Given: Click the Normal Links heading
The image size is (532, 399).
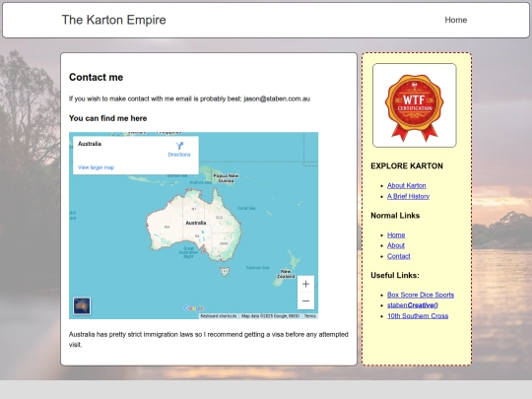Looking at the screenshot, I should [395, 216].
